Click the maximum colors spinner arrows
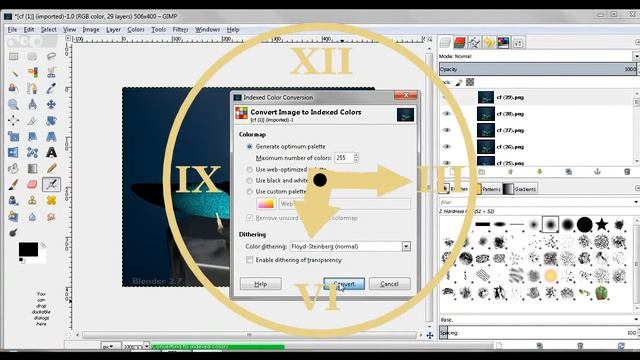Screen dimensions: 640x360 356,158
